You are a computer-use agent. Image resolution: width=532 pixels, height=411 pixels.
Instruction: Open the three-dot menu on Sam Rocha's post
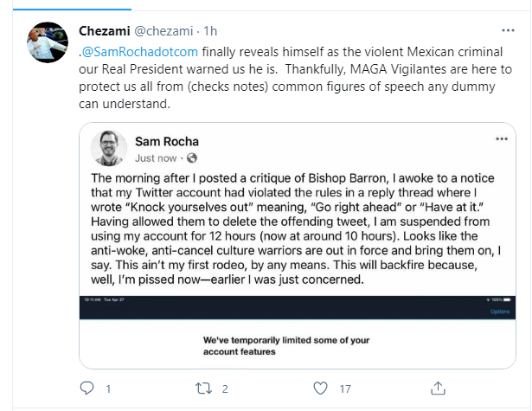pyautogui.click(x=501, y=139)
